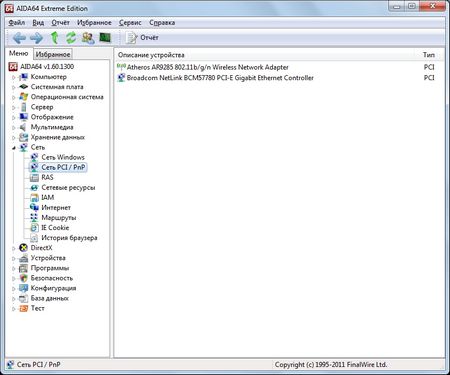Expand the Хранение данных tree node
Screen dimensions: 450x375
point(13,137)
